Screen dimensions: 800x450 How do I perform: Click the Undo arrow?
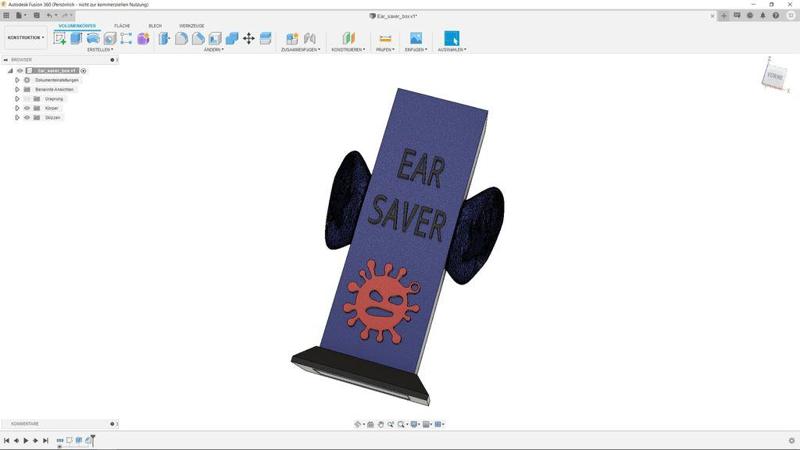coord(49,15)
